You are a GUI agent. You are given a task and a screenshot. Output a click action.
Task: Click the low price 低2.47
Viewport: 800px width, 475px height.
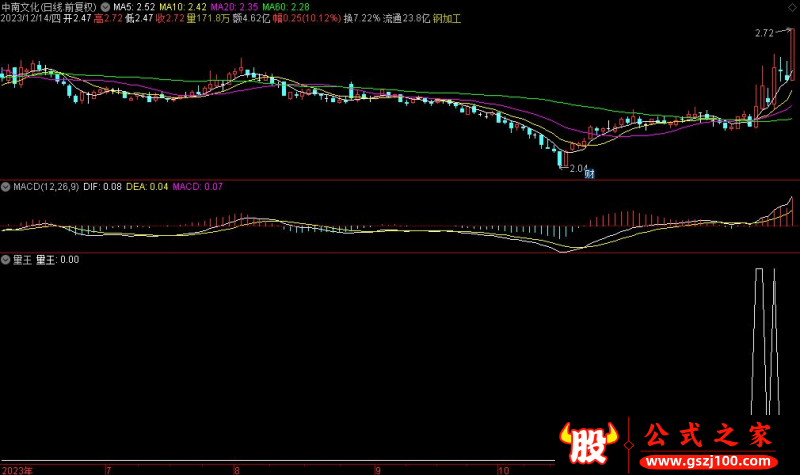[x=139, y=18]
